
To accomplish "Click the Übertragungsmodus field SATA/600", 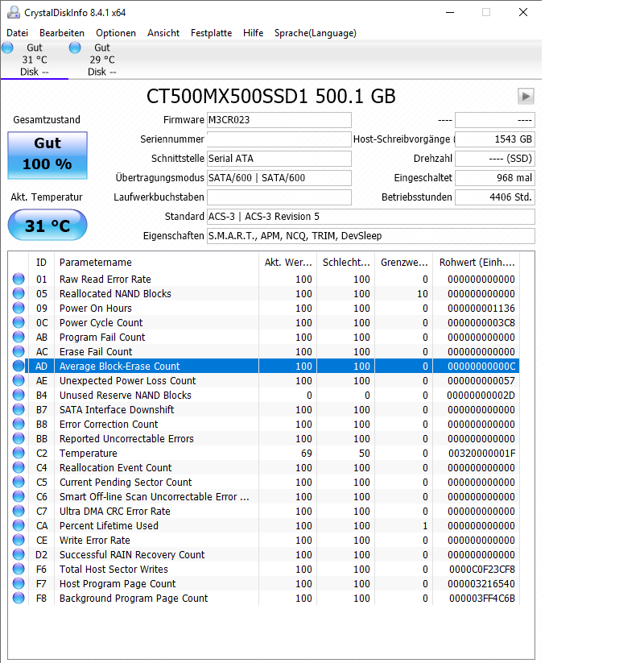I will pyautogui.click(x=279, y=178).
